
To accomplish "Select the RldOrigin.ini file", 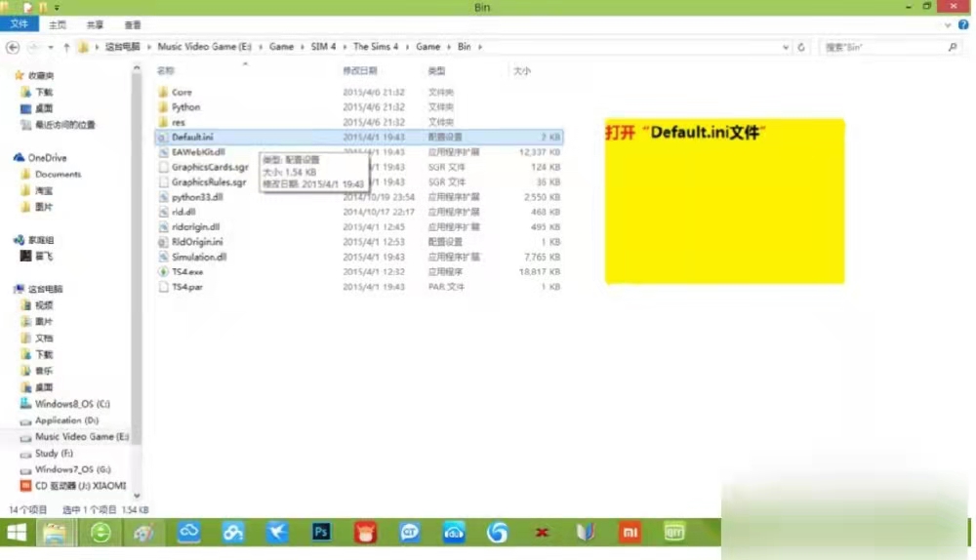I will (196, 242).
